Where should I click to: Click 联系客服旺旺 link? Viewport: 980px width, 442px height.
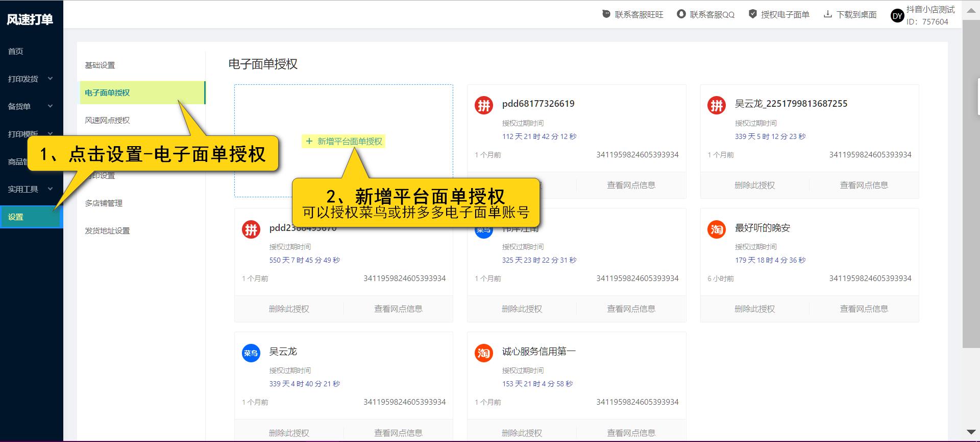click(x=639, y=15)
